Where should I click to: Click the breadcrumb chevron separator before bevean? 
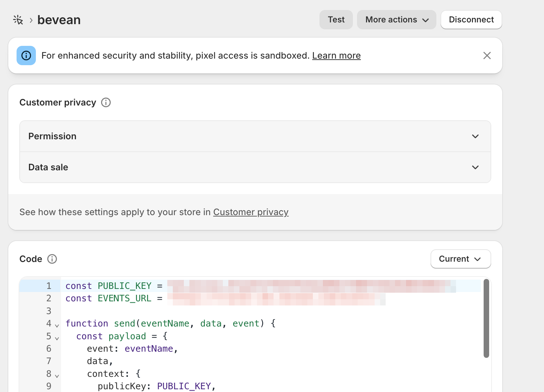point(31,20)
